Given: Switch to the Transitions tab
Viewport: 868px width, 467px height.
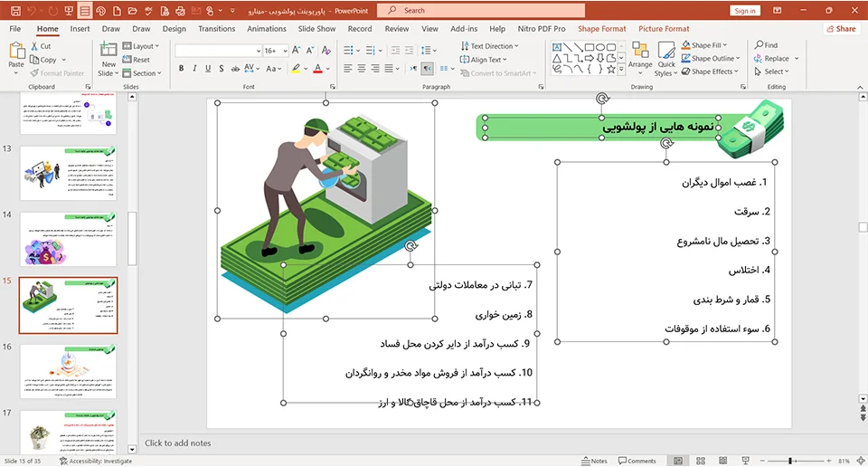Looking at the screenshot, I should point(216,29).
